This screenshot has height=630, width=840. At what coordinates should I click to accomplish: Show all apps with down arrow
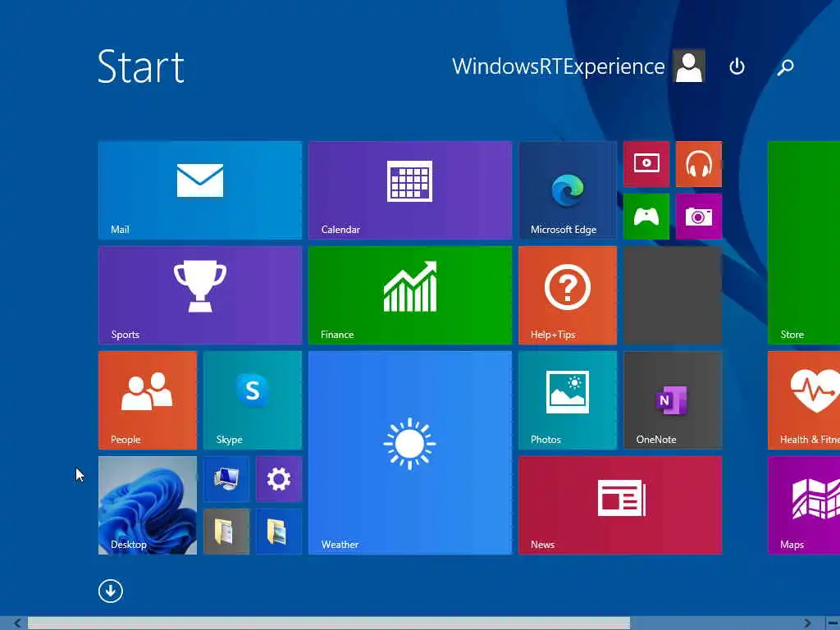(111, 591)
